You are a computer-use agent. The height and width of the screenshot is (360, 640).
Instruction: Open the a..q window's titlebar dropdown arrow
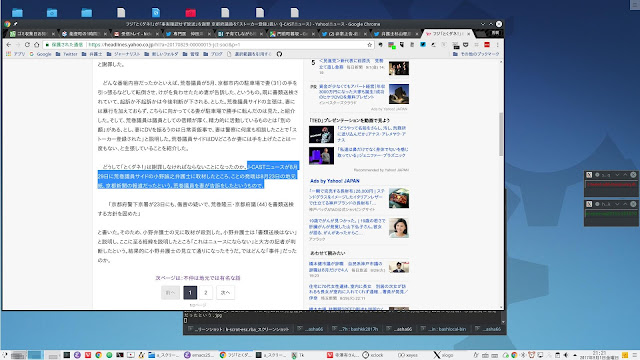click(617, 175)
